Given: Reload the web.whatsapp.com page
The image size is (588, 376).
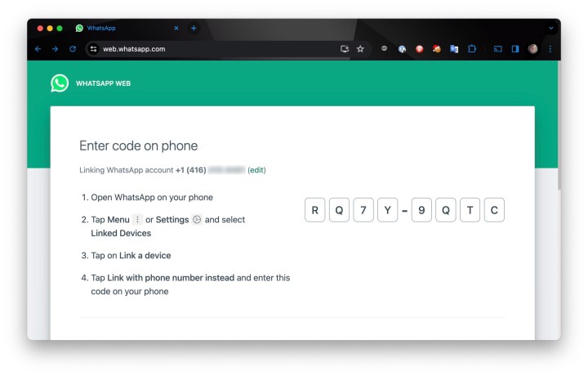Looking at the screenshot, I should tap(73, 49).
